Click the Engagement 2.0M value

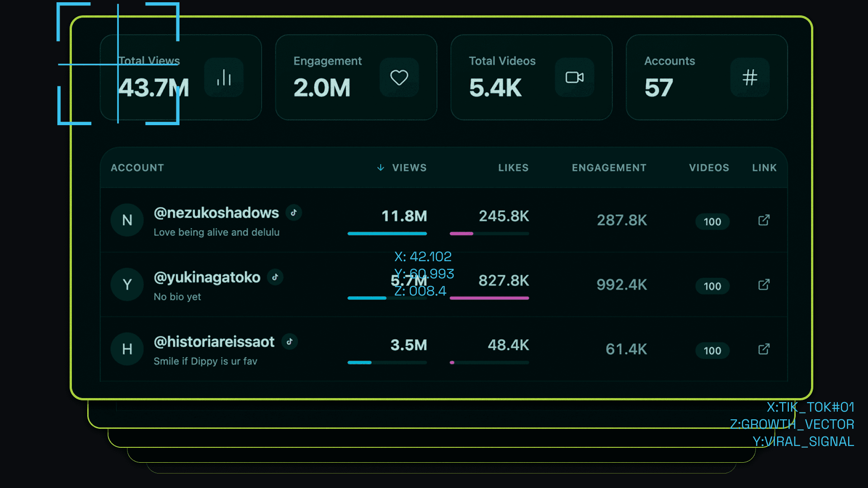[x=322, y=88]
